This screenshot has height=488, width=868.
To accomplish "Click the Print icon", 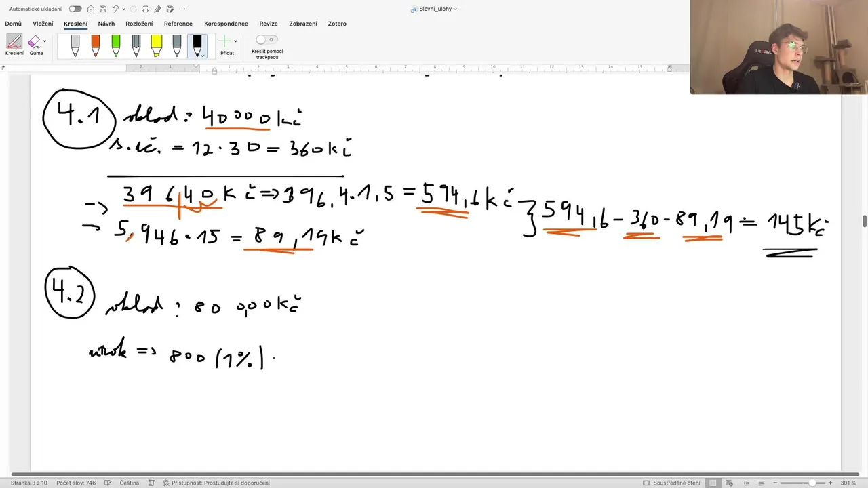I will point(145,9).
